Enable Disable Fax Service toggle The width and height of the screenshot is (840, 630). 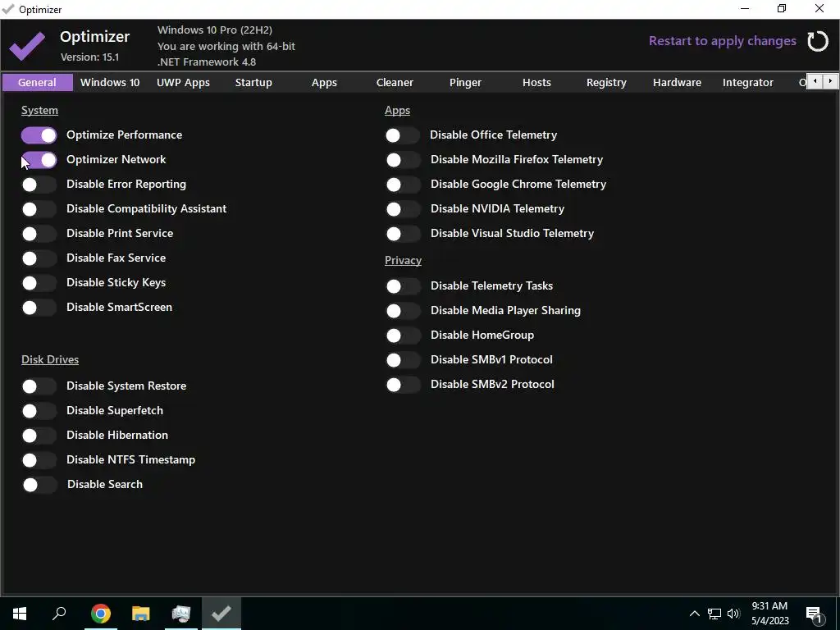pos(39,258)
